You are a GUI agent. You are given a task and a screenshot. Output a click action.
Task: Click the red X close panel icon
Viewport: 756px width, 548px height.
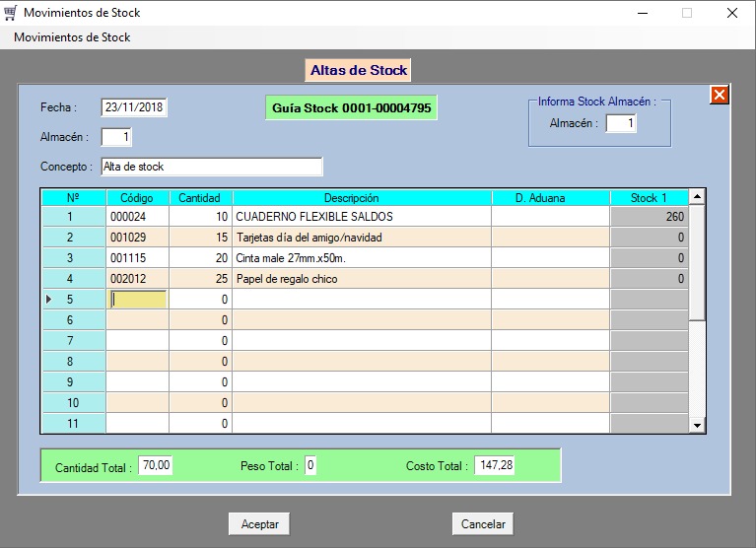point(719,95)
